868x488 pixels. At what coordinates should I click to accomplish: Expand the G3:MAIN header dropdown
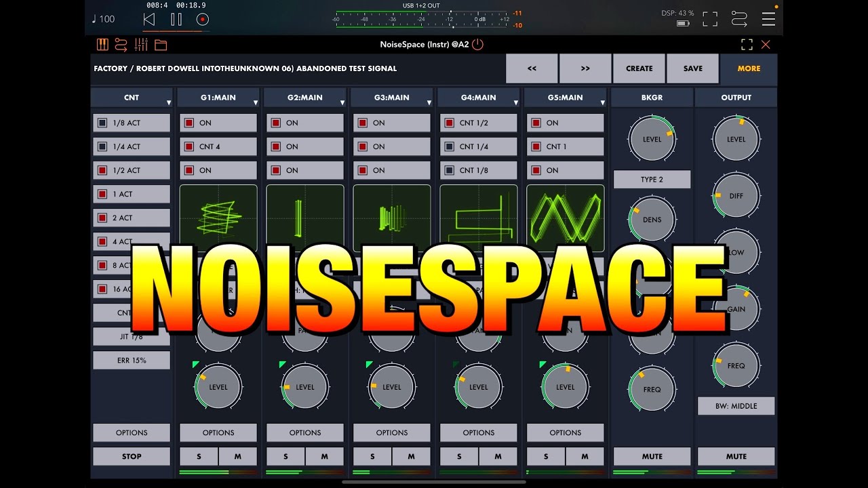(x=429, y=103)
